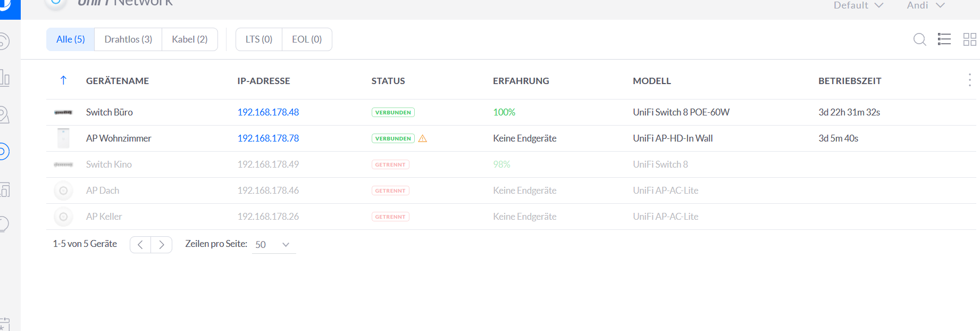Click IP address 192.168.178.26

point(268,217)
